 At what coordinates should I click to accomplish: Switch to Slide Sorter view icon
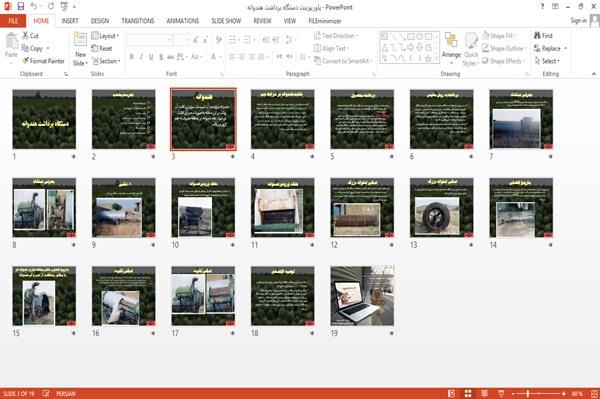pos(468,393)
